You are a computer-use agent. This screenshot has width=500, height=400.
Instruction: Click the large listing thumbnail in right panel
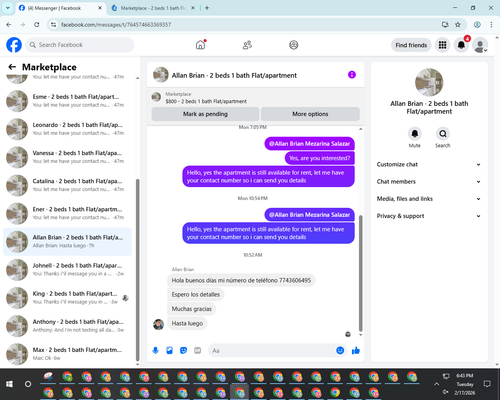429,82
